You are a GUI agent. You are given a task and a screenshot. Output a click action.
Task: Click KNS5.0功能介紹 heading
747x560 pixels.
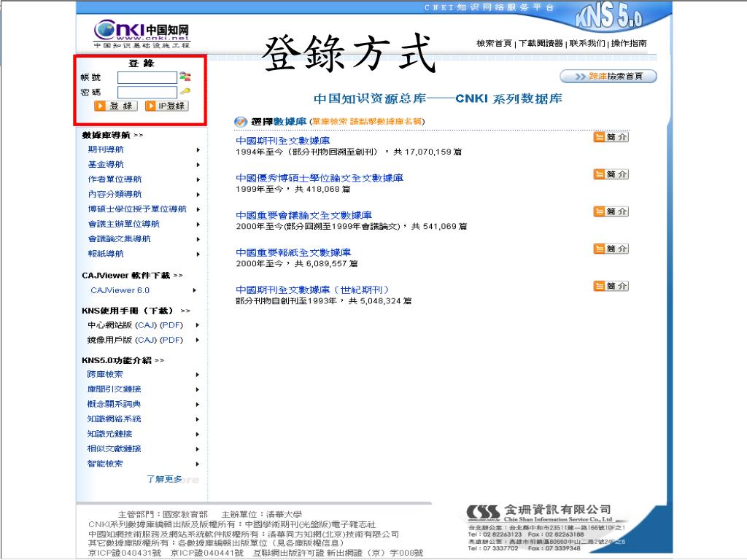point(117,360)
